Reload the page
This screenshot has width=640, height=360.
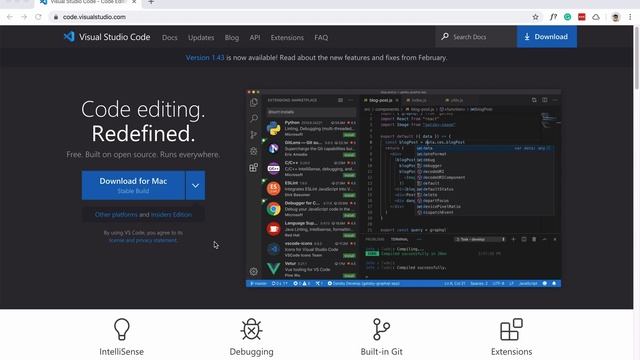pyautogui.click(x=38, y=17)
